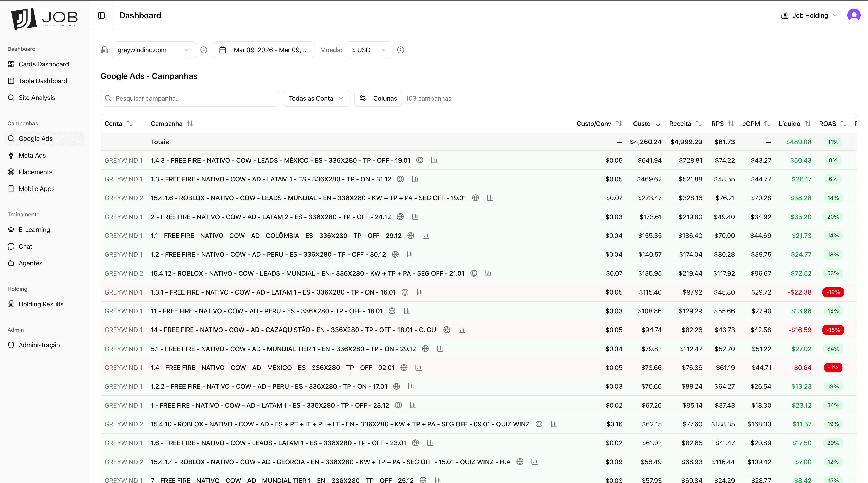This screenshot has width=868, height=483.
Task: Click the globe icon on campaign 1.4.3
Action: click(420, 160)
